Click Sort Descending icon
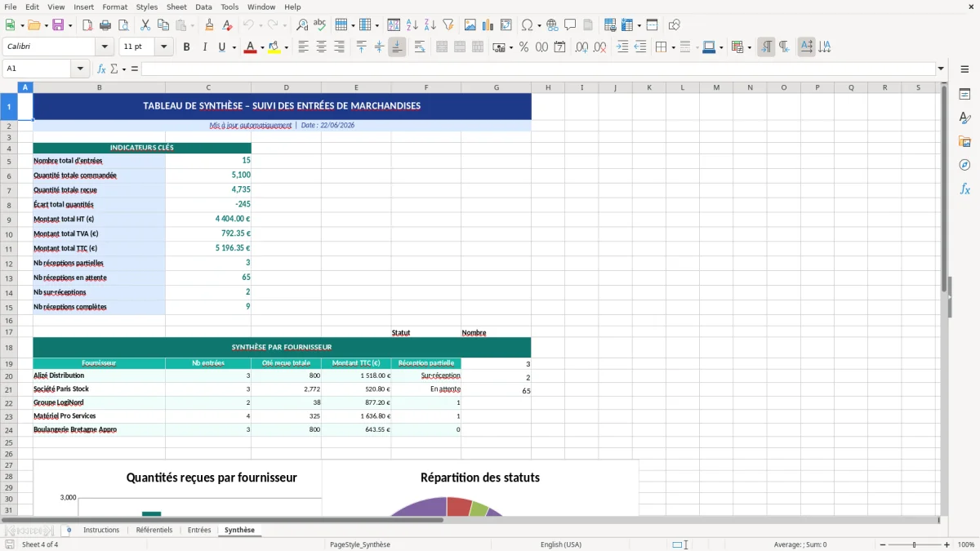This screenshot has height=551, width=980. pos(430,25)
